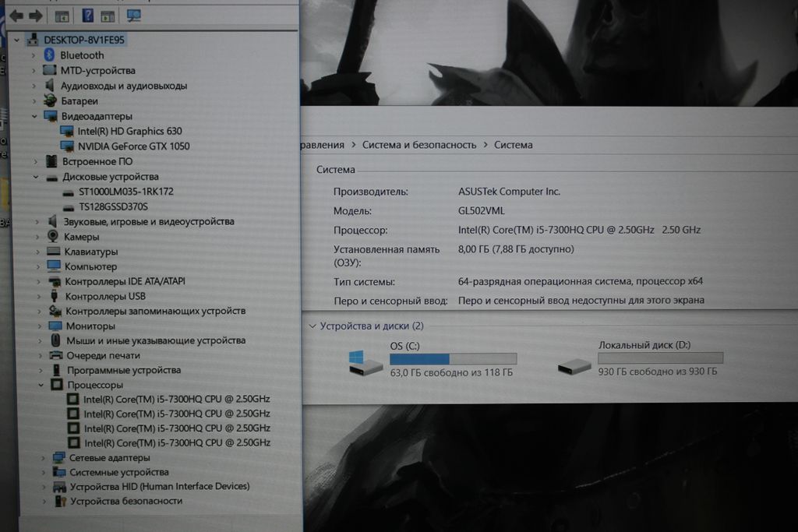Expand the Встроенное ПО category
The image size is (798, 532).
coord(35,162)
